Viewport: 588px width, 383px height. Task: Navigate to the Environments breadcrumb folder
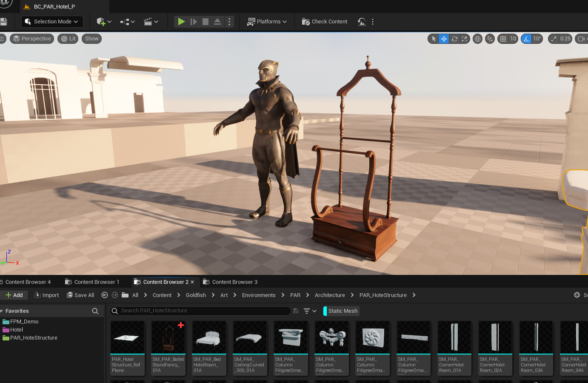(x=259, y=295)
